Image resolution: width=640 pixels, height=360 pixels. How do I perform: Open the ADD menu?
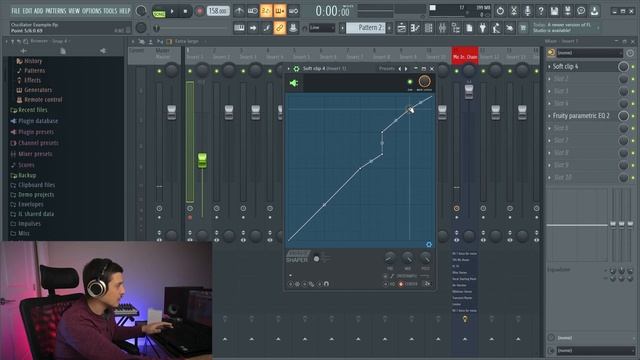click(x=38, y=11)
